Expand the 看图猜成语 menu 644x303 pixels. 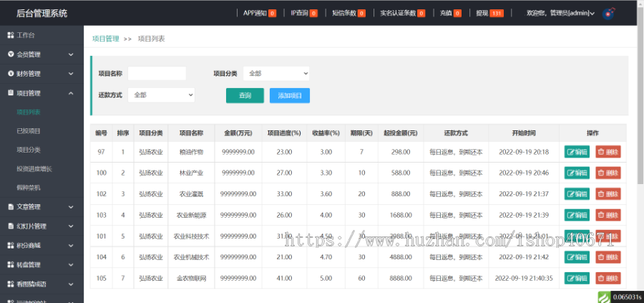(71, 284)
